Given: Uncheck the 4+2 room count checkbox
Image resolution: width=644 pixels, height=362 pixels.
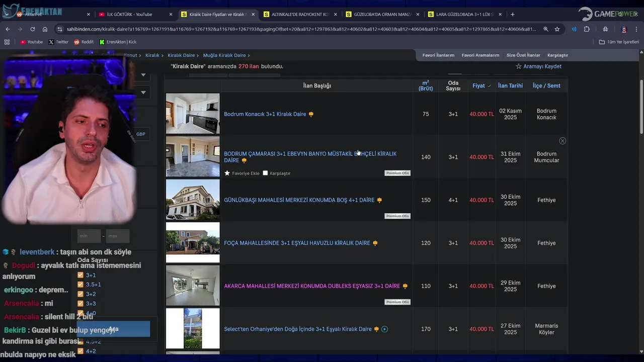Looking at the screenshot, I should tap(80, 351).
